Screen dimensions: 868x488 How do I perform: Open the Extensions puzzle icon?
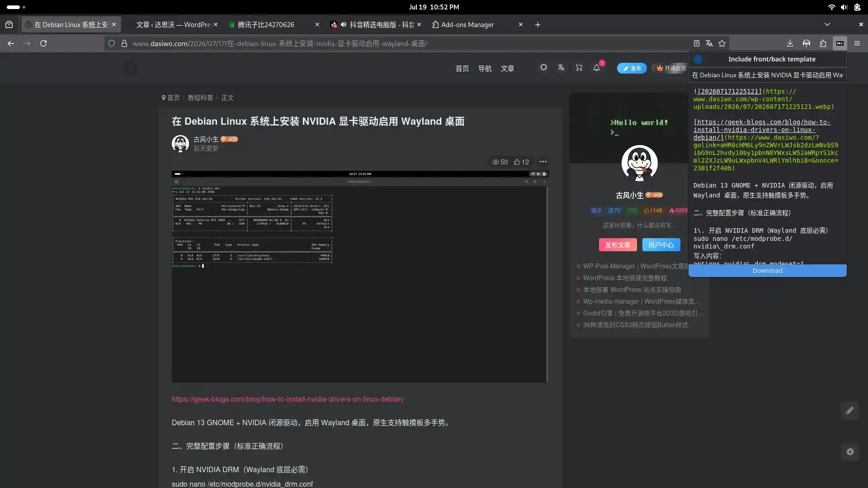[x=823, y=43]
